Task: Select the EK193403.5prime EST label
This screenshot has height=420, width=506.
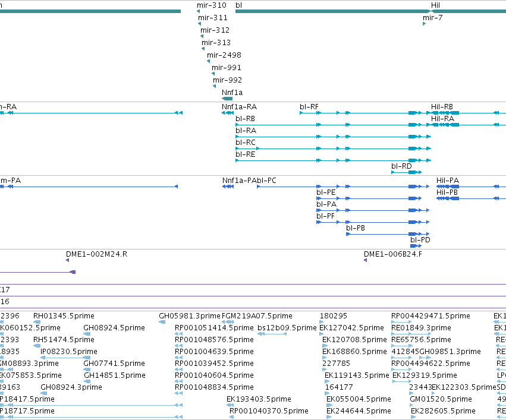Action: click(x=259, y=399)
